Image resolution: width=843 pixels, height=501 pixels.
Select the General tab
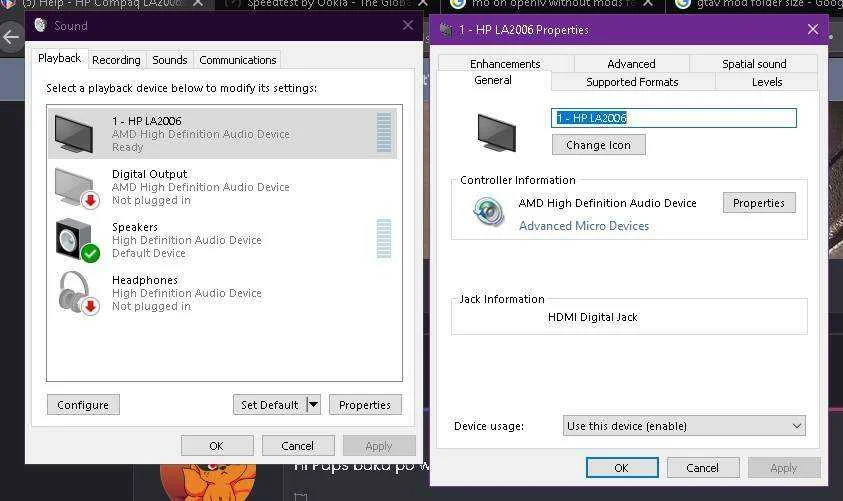pyautogui.click(x=493, y=80)
